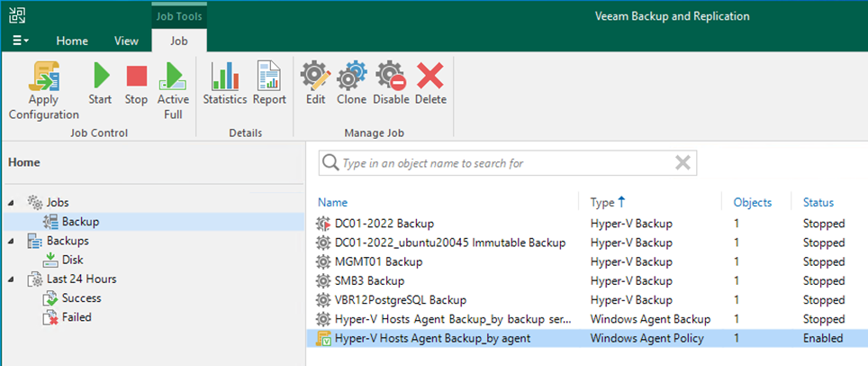The image size is (868, 366).
Task: Click the MGMT01 Backup gear icon
Action: click(322, 261)
